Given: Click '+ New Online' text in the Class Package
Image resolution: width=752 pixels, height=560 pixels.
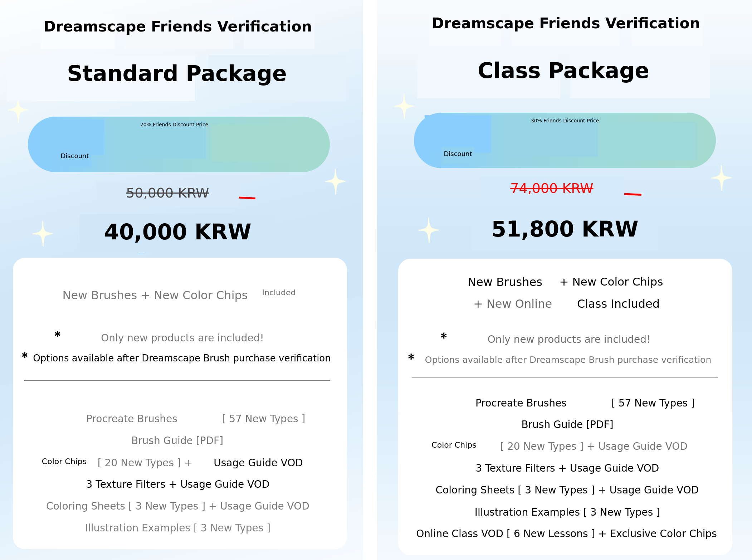Looking at the screenshot, I should (513, 304).
